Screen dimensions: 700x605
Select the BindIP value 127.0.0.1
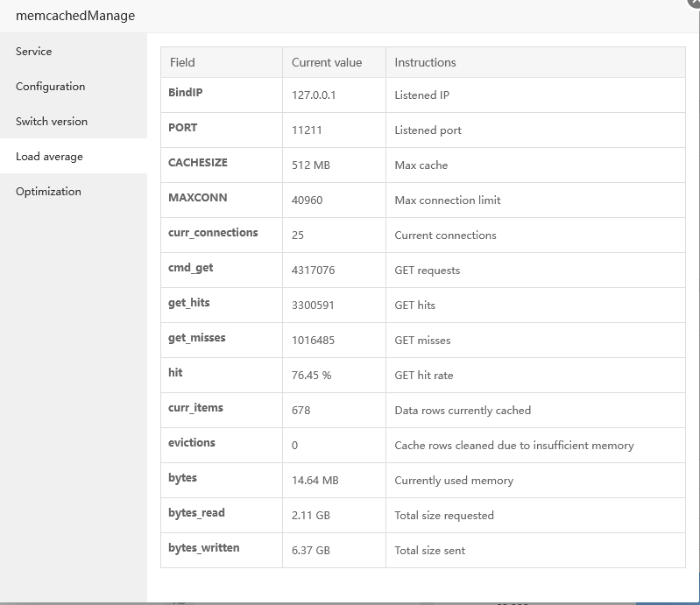(x=314, y=95)
